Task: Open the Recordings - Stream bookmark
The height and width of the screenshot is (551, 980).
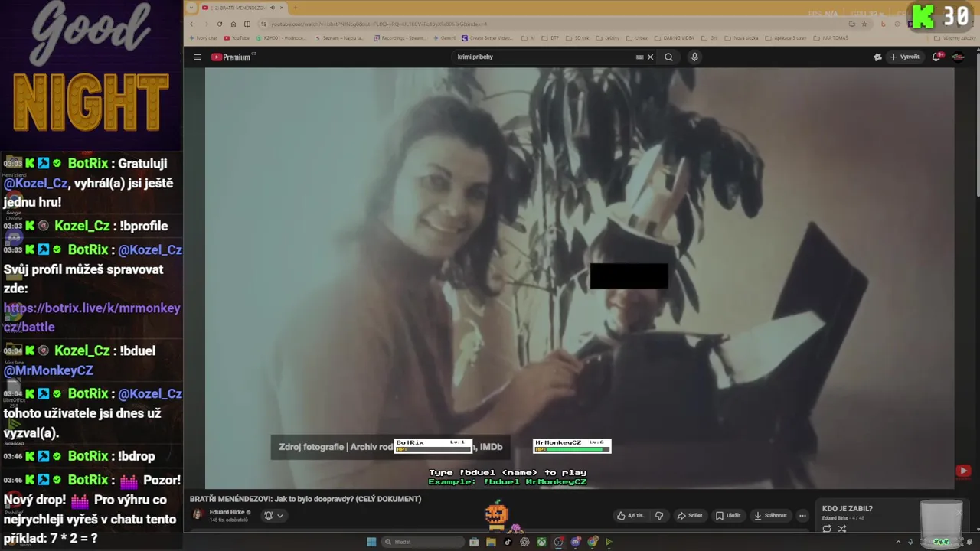Action: [400, 38]
